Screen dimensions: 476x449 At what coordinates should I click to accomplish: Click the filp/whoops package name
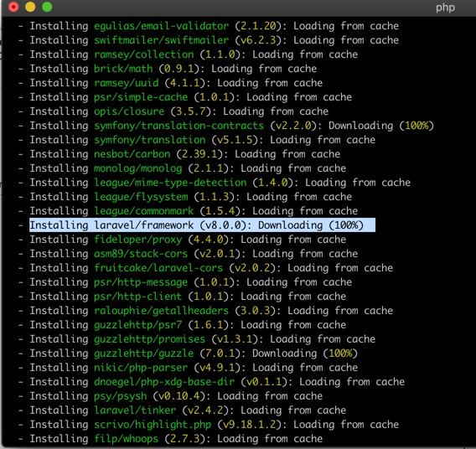click(126, 439)
